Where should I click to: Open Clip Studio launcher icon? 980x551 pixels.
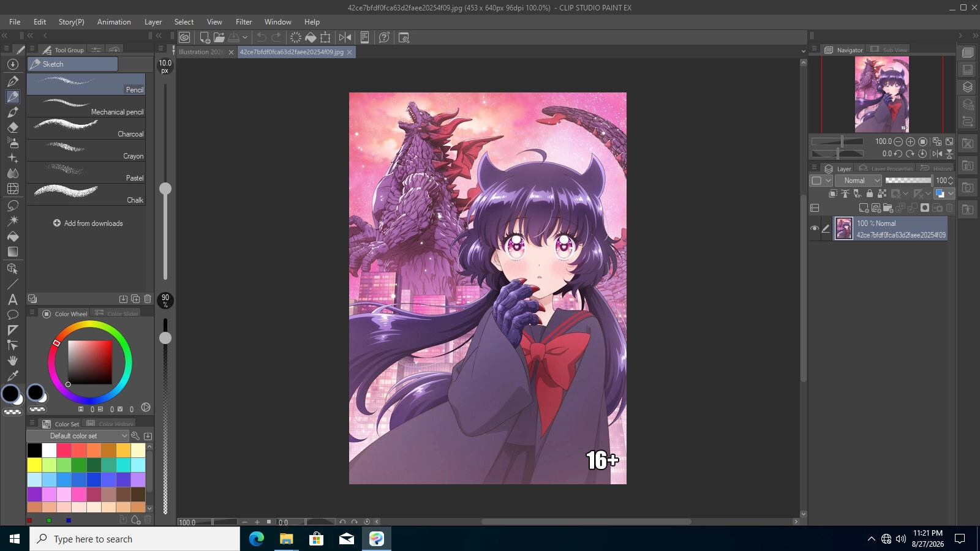click(184, 37)
